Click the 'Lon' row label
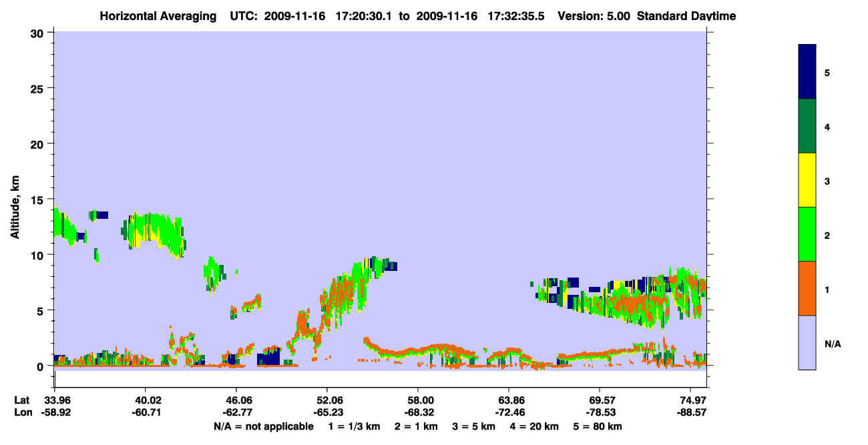The height and width of the screenshot is (445, 868). coord(23,412)
